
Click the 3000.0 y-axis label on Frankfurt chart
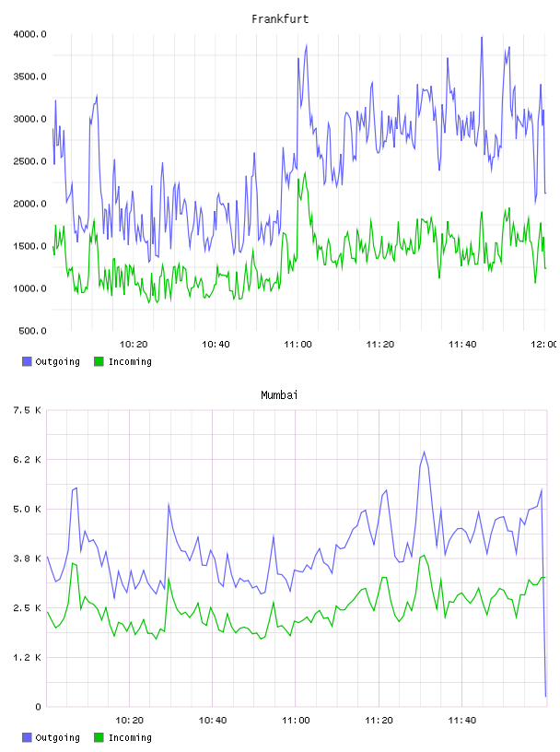tap(29, 119)
